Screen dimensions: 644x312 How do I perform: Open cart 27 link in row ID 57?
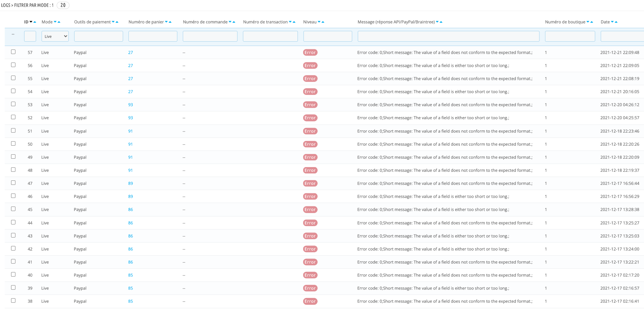click(x=130, y=53)
